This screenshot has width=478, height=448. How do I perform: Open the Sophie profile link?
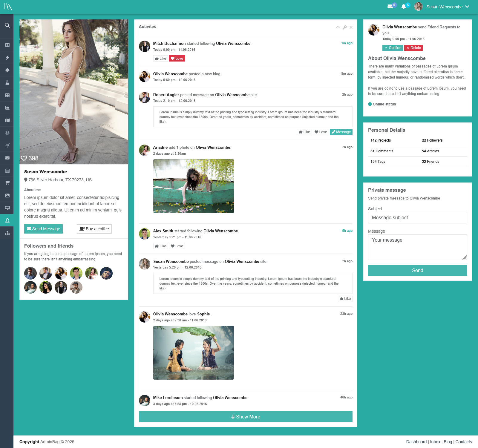point(203,314)
